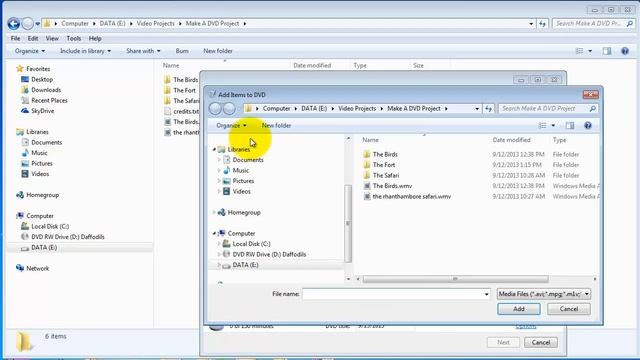Select Videos in dialog Libraries tree
The width and height of the screenshot is (640, 360).
241,191
